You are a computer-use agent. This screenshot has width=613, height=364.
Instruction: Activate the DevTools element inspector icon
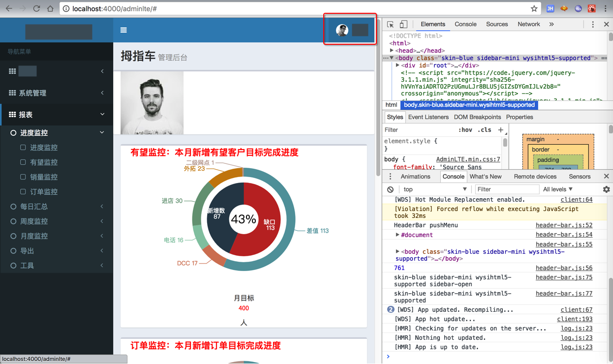[x=390, y=24]
